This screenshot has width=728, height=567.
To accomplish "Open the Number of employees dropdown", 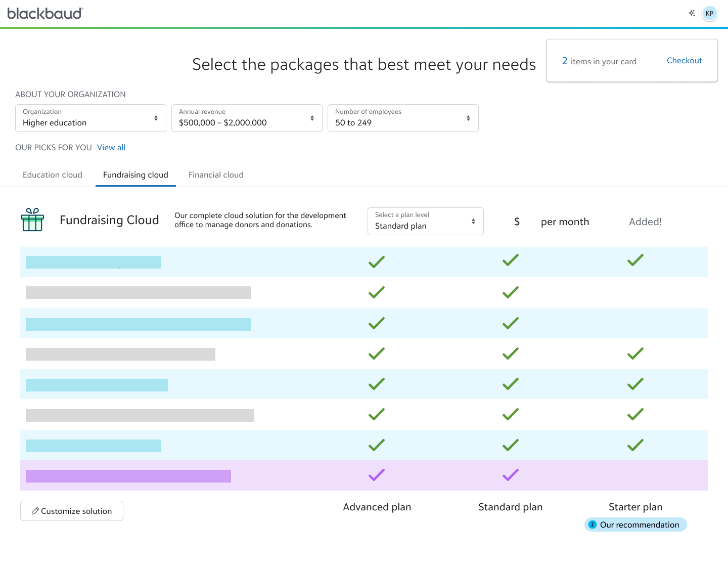I will click(403, 118).
